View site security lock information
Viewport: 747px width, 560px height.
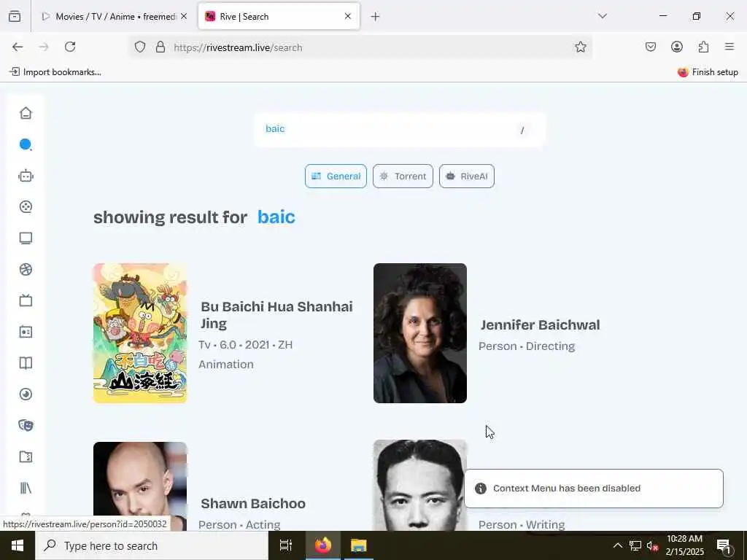coord(160,47)
